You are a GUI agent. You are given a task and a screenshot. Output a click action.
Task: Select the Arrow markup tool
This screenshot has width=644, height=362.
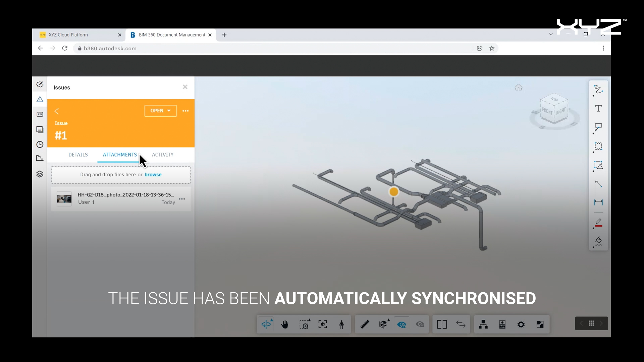point(598,184)
